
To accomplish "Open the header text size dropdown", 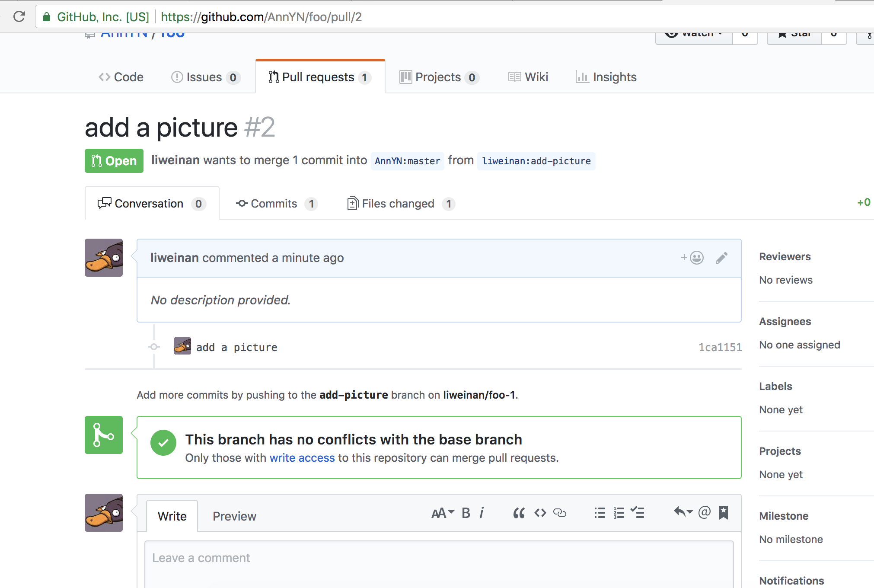I will click(x=443, y=513).
